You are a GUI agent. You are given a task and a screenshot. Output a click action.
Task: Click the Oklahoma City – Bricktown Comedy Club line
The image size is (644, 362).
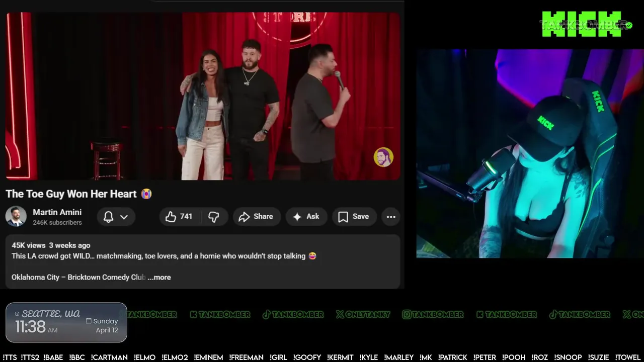78,277
